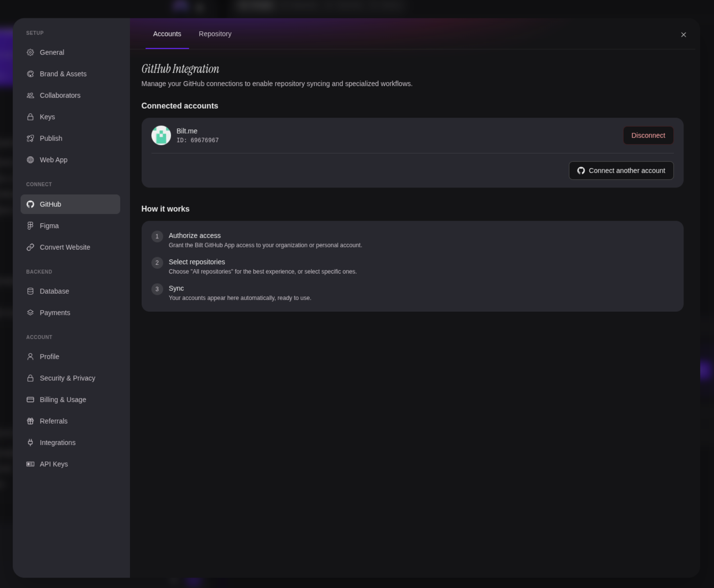This screenshot has width=714, height=588.
Task: Click the Keys lock icon
Action: point(30,117)
